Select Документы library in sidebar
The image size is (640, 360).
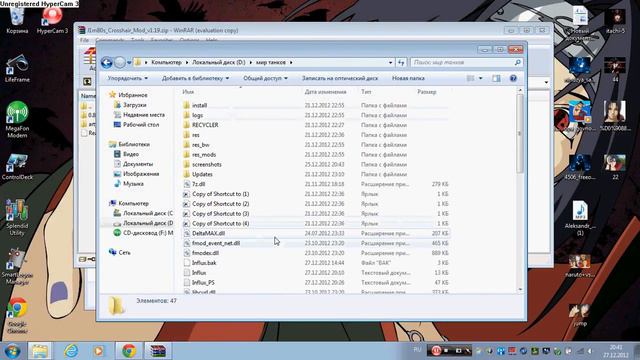(x=133, y=164)
